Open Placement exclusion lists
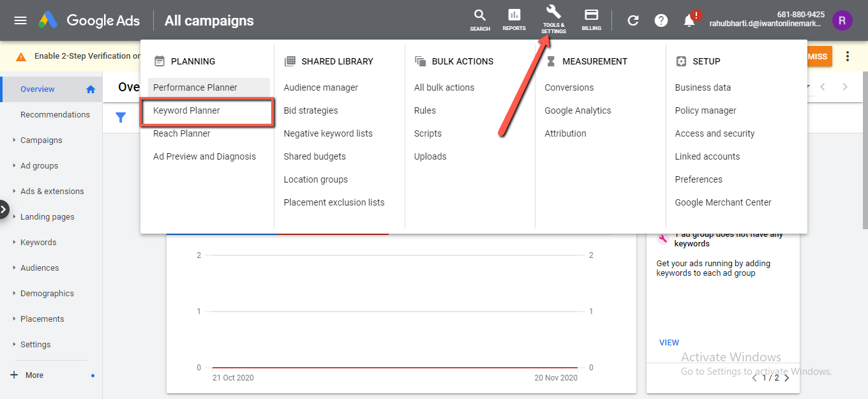 coord(334,202)
